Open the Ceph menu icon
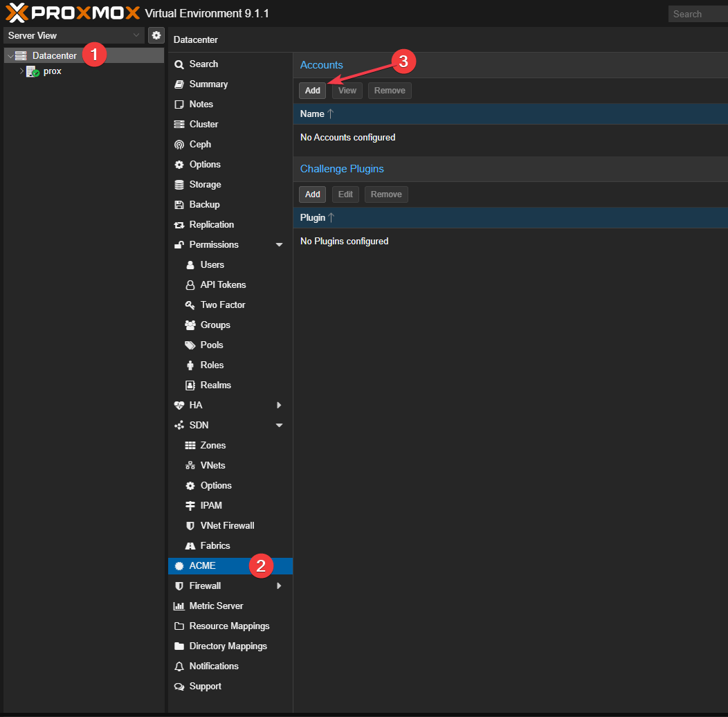Image resolution: width=728 pixels, height=717 pixels. pos(179,145)
